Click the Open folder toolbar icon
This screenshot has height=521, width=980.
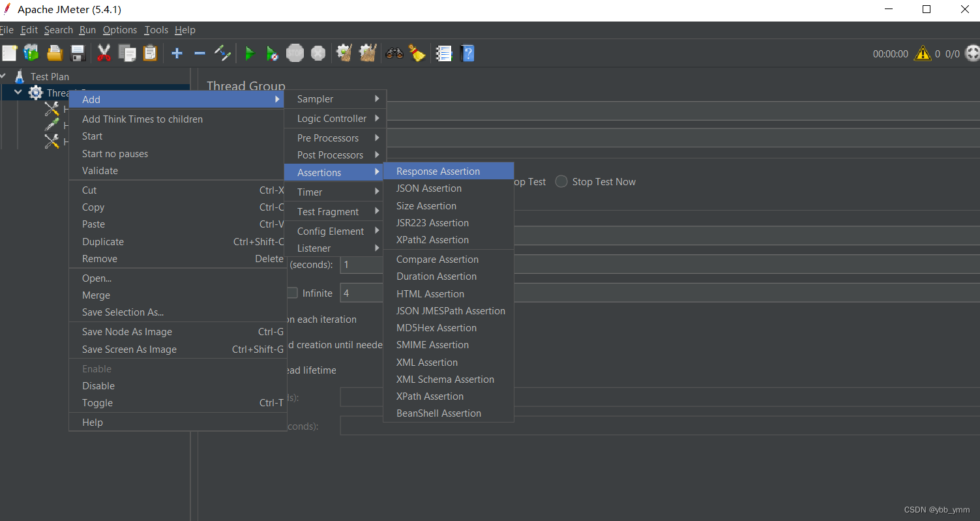click(x=55, y=53)
